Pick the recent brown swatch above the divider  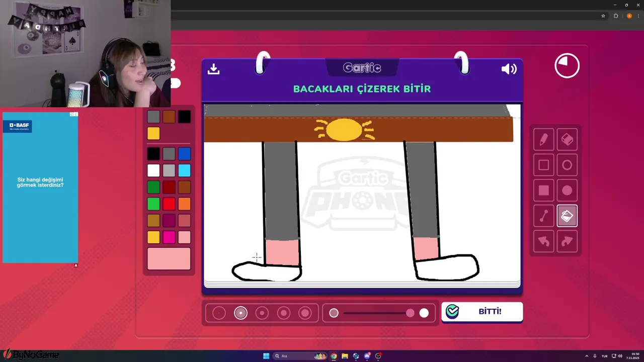click(x=169, y=117)
